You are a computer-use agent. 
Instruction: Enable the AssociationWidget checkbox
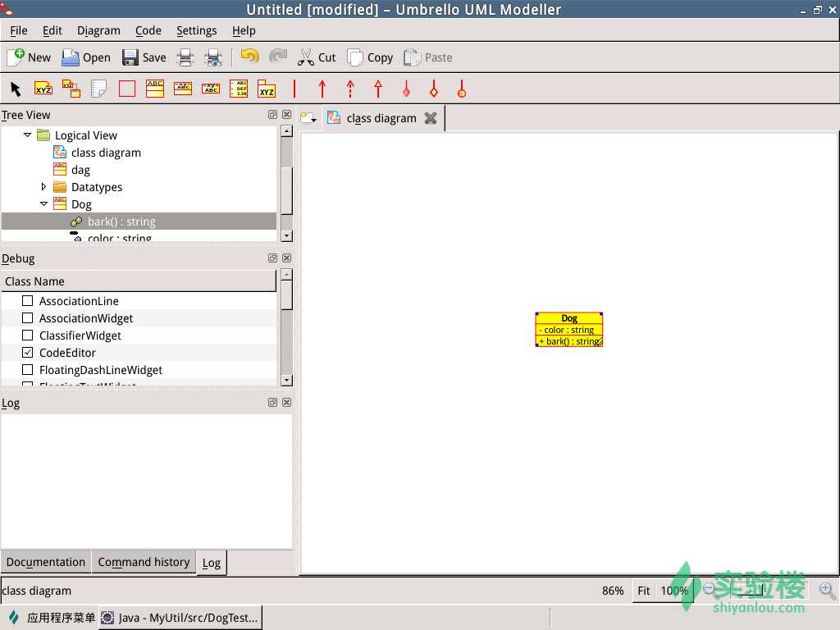[27, 317]
